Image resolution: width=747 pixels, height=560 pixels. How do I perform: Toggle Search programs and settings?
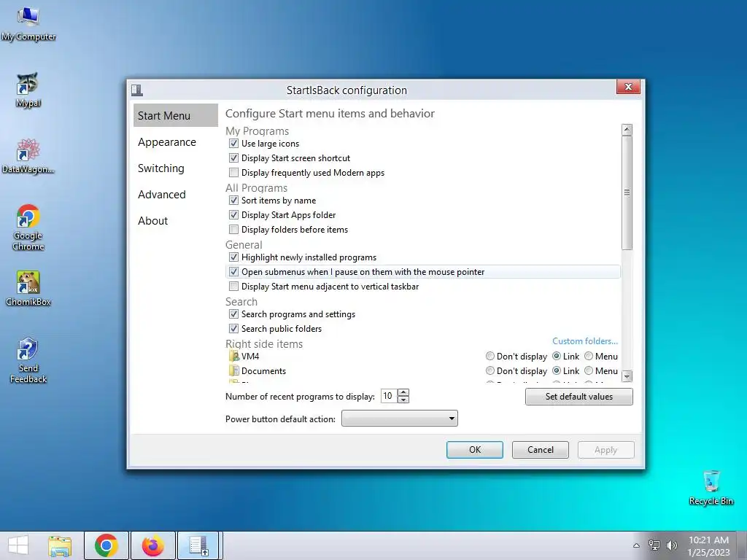(x=233, y=314)
